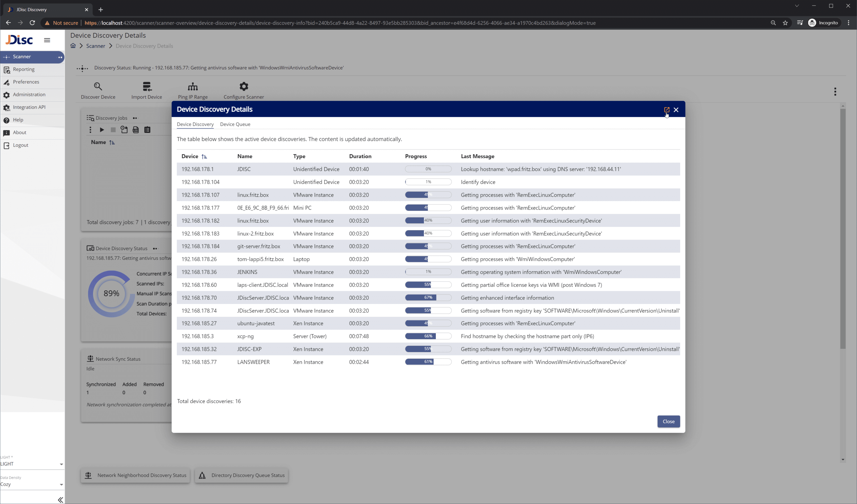
Task: Toggle the sidebar with the hamburger icon
Action: [47, 40]
